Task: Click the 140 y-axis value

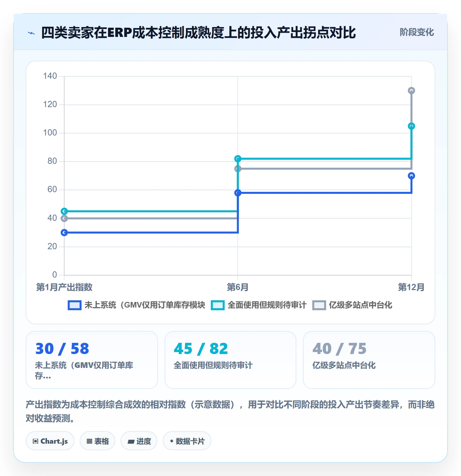Action: (x=50, y=76)
